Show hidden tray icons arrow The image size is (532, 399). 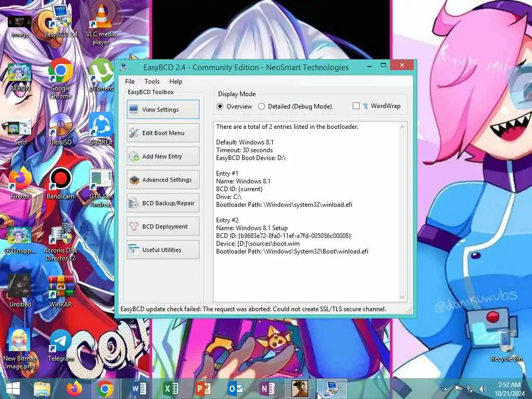[x=446, y=389]
